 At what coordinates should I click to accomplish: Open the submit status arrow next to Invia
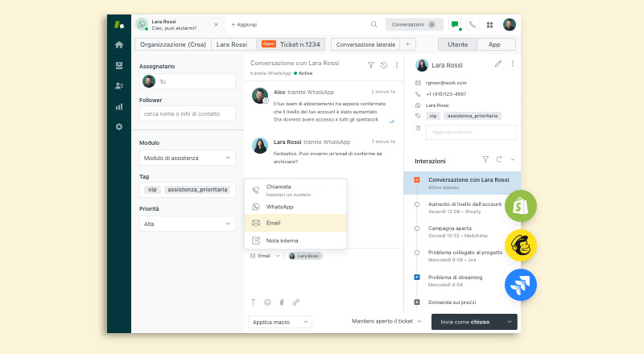510,322
